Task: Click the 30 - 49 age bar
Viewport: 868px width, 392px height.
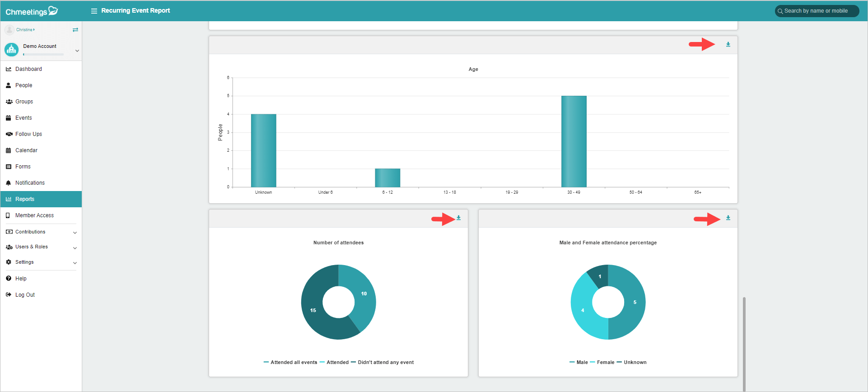Action: click(574, 141)
